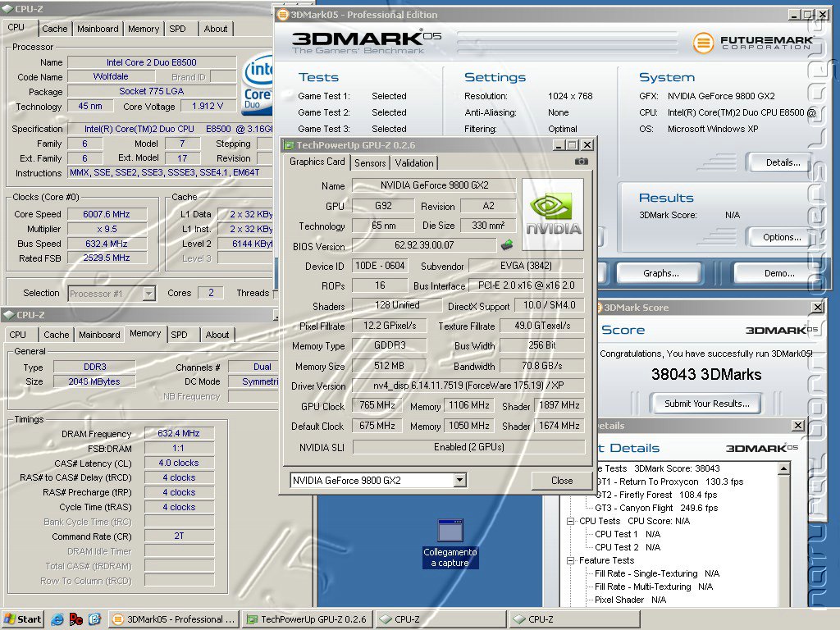
Task: Click the NVIDIA logo in GPU-Z
Action: pos(553,215)
